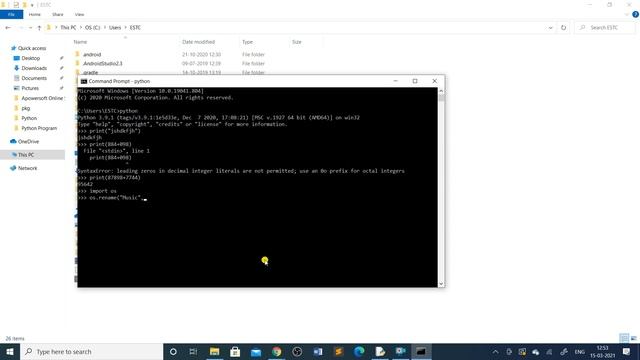Open Desktop in navigation pane
The image size is (640, 360).
[31, 58]
